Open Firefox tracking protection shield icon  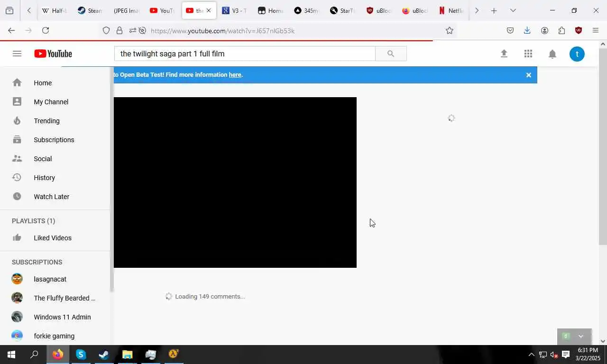106,31
